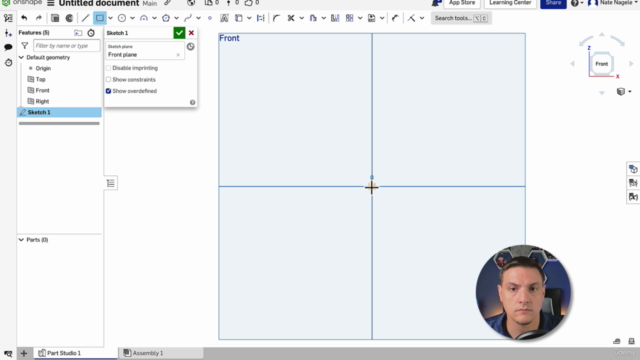This screenshot has width=640, height=360.
Task: Select the Polygon sketch tool
Action: pyautogui.click(x=166, y=18)
